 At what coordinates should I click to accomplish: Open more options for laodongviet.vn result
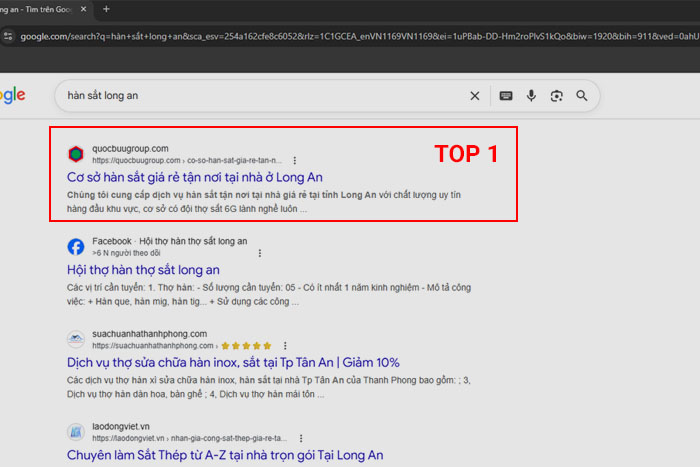coord(301,438)
